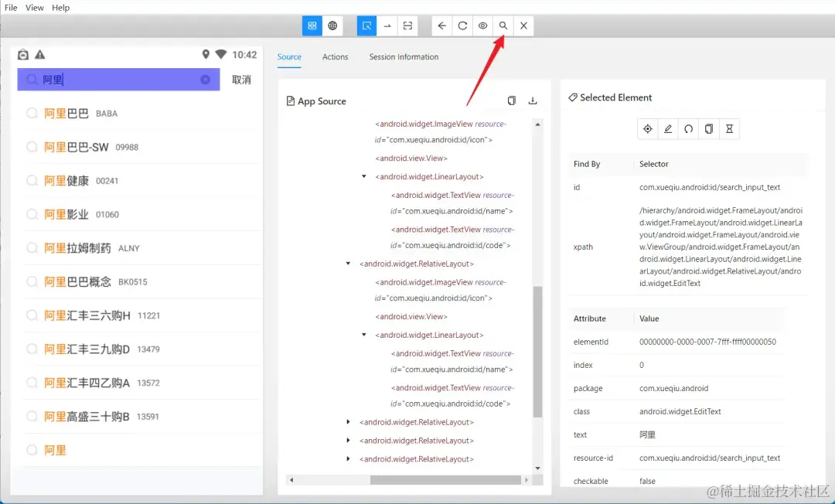Open the View menu

35,8
